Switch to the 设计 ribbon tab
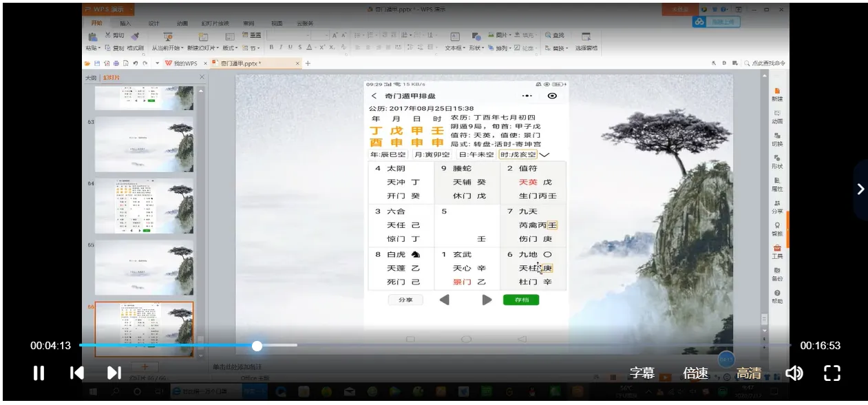868x405 pixels. point(154,23)
